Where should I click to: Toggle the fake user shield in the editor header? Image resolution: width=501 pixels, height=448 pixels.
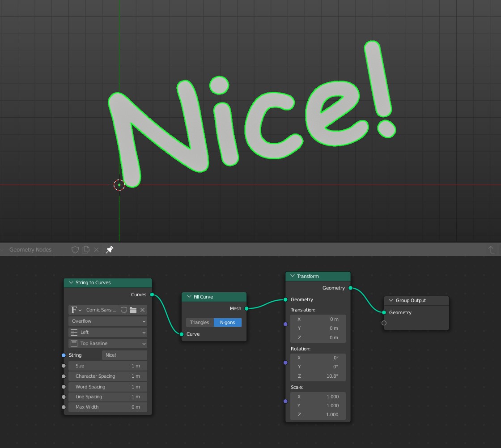tap(75, 250)
